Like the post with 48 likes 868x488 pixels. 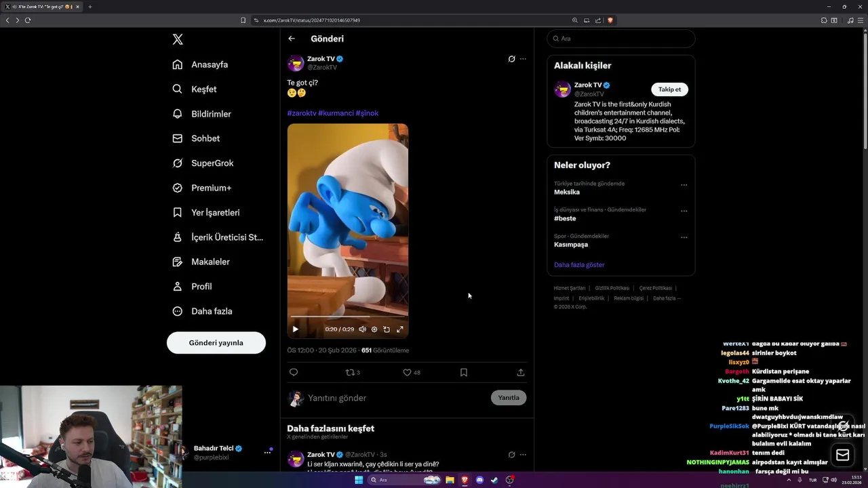[x=412, y=372]
